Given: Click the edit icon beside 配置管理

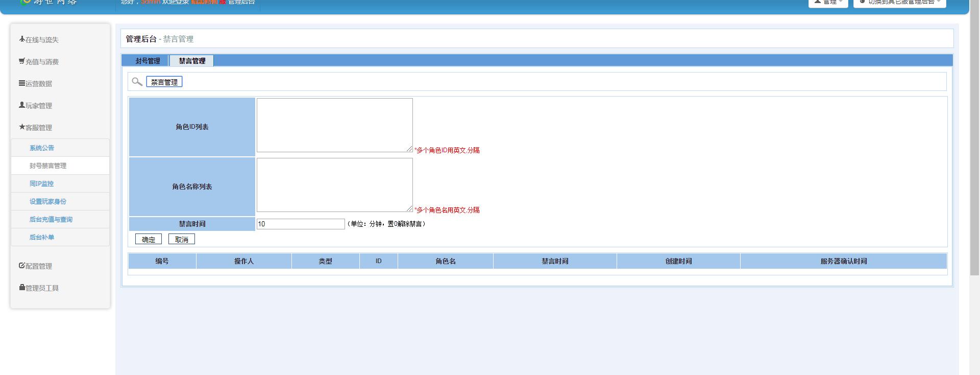Looking at the screenshot, I should point(22,266).
